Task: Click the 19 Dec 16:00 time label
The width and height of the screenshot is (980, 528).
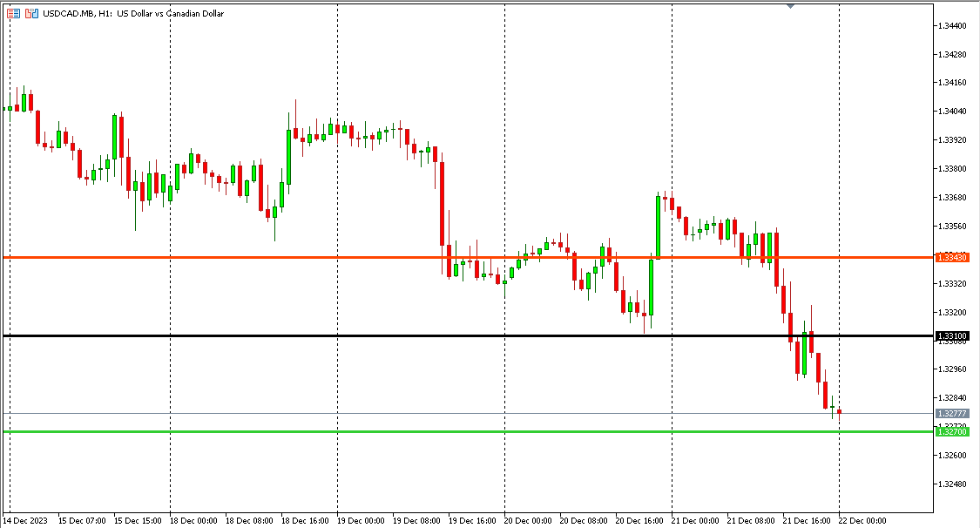Action: [x=471, y=520]
